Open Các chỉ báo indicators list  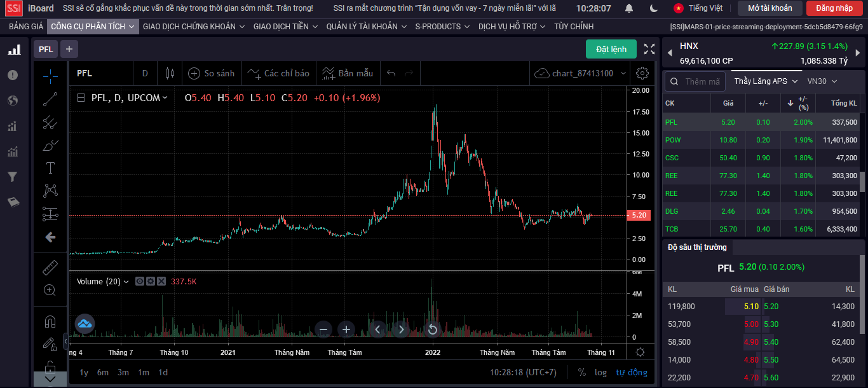[x=278, y=73]
